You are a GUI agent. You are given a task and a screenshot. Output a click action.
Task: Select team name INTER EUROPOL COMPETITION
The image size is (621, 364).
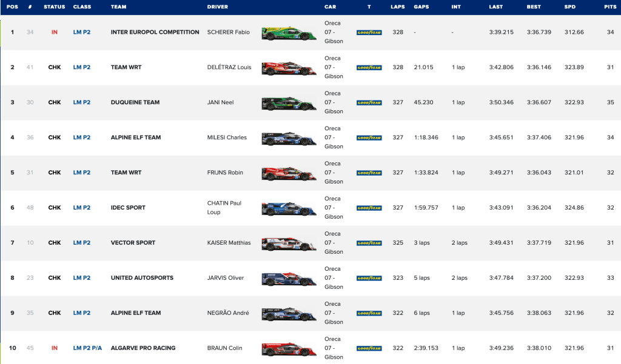tap(155, 32)
